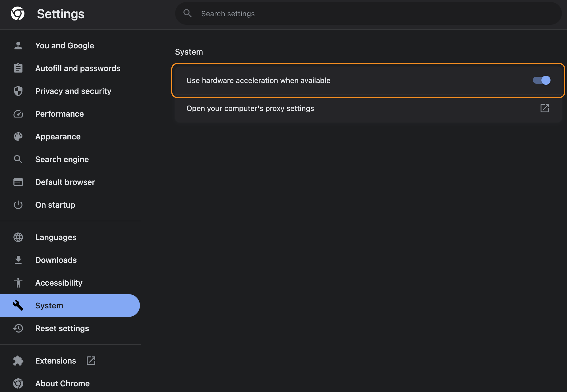This screenshot has width=567, height=392.
Task: Focus the Search settings input field
Action: 368,13
